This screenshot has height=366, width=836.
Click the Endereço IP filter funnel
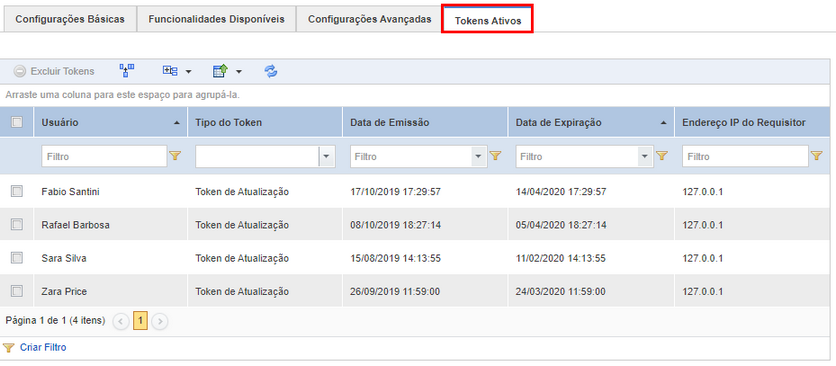click(816, 156)
